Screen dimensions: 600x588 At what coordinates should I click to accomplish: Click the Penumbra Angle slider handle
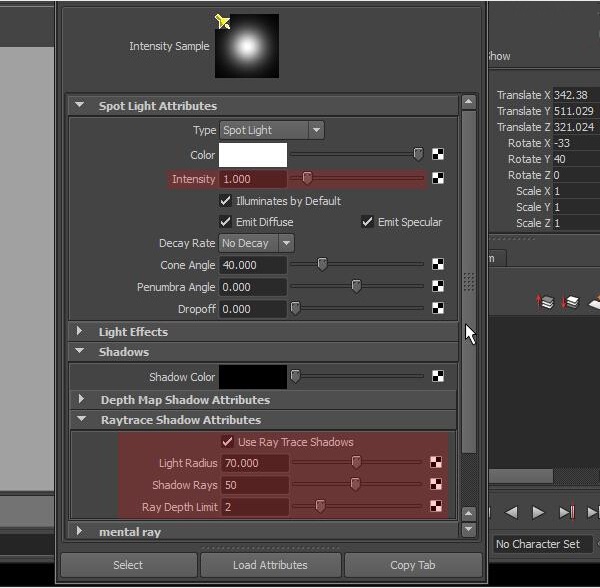(356, 286)
